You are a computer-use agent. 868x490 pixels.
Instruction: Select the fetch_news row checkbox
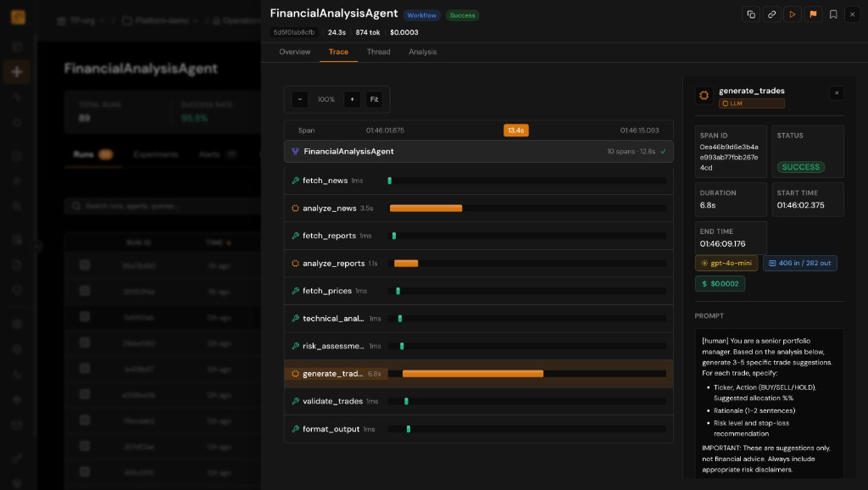pyautogui.click(x=296, y=181)
